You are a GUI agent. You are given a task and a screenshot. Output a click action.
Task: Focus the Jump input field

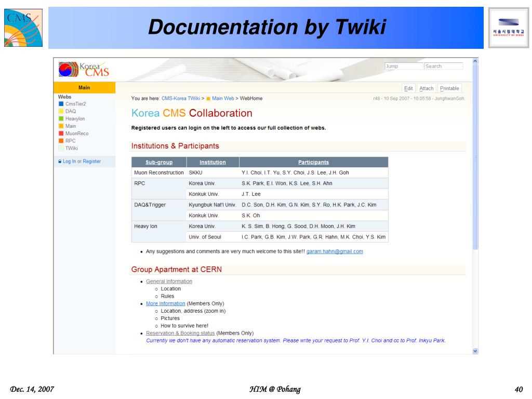tap(404, 66)
